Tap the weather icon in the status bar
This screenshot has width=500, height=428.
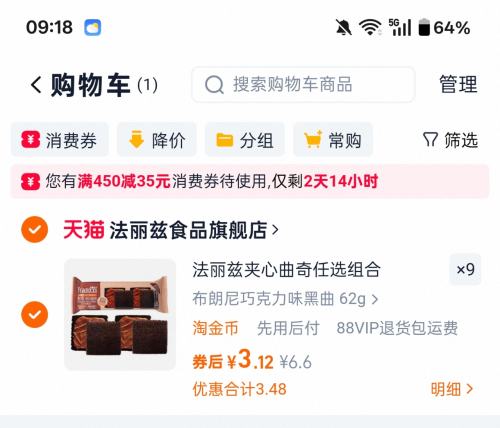(92, 27)
